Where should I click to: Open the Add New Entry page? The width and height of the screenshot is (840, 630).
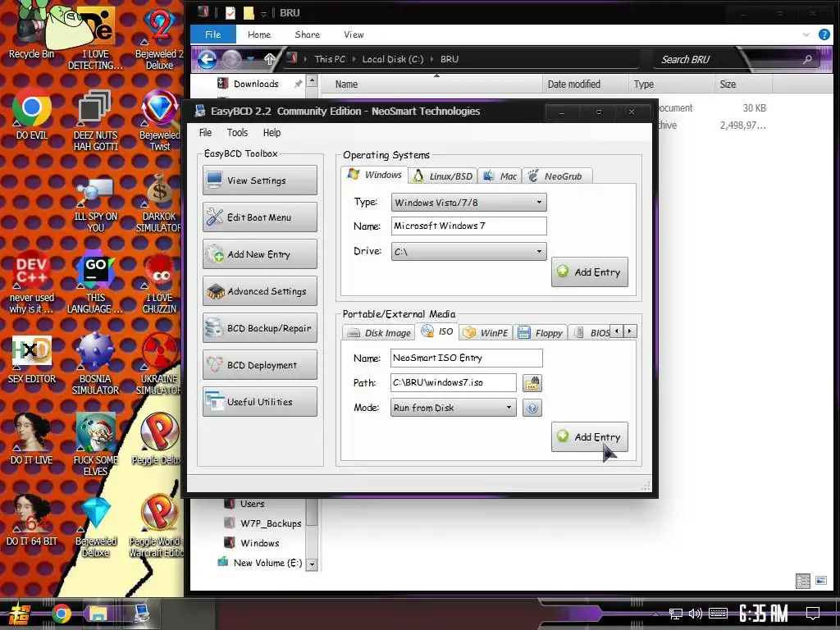260,254
